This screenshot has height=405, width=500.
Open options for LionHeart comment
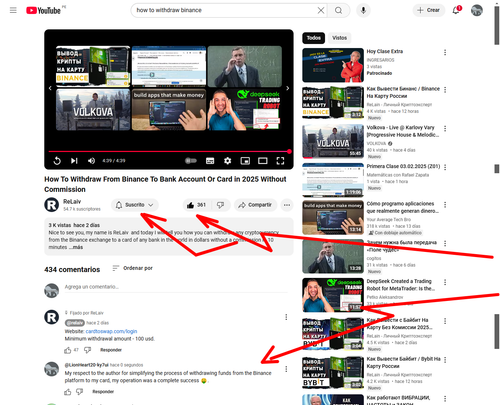pyautogui.click(x=286, y=369)
